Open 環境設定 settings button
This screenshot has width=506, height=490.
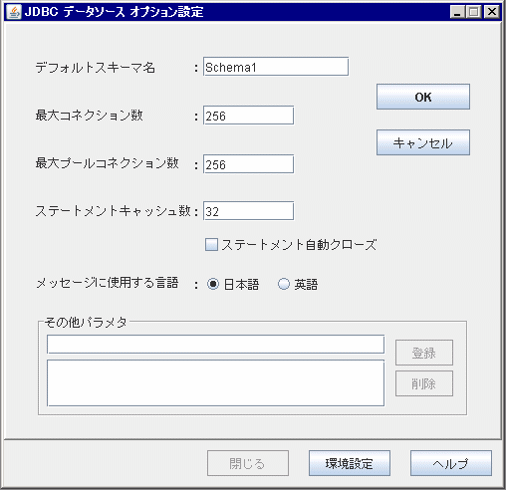coord(349,463)
